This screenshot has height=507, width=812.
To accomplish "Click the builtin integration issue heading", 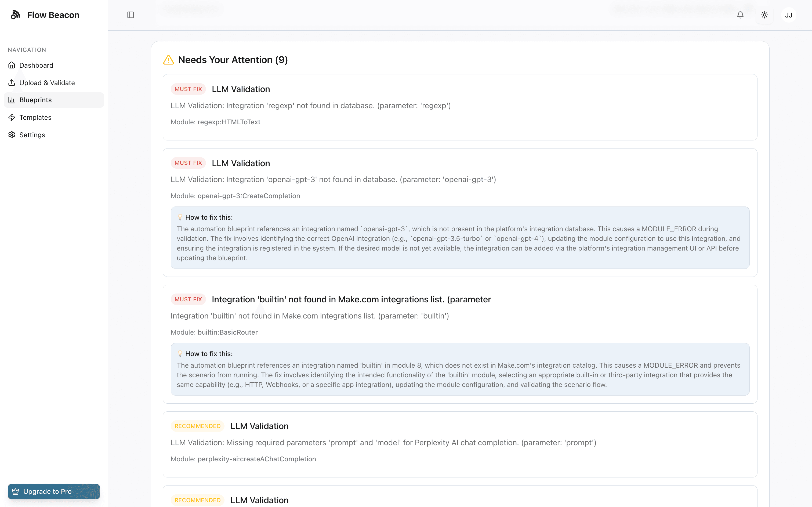I will (x=351, y=299).
